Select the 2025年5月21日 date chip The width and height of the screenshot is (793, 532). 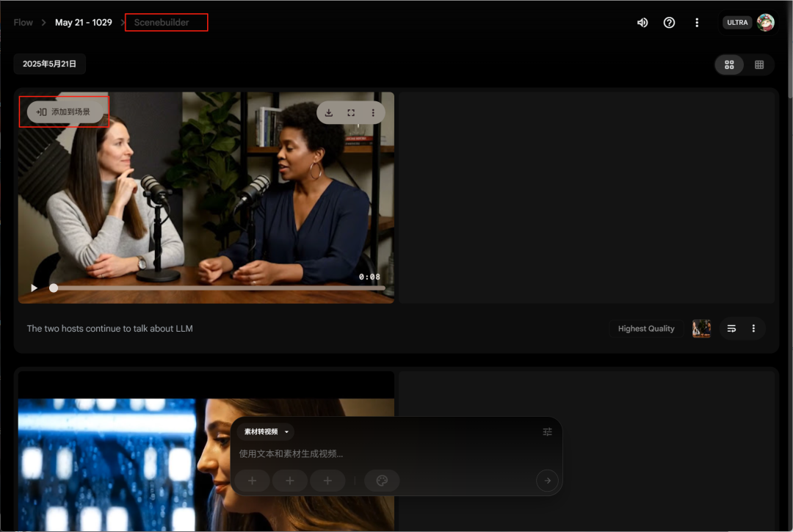(50, 64)
